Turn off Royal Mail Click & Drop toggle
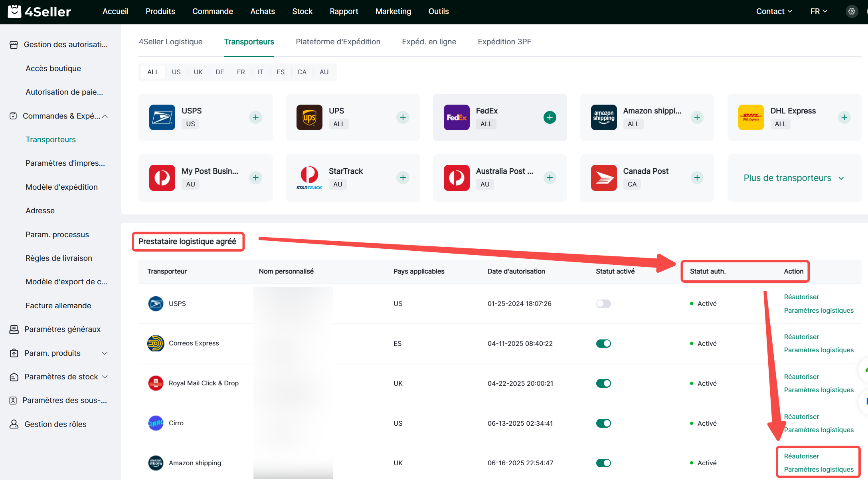868x480 pixels. click(603, 383)
